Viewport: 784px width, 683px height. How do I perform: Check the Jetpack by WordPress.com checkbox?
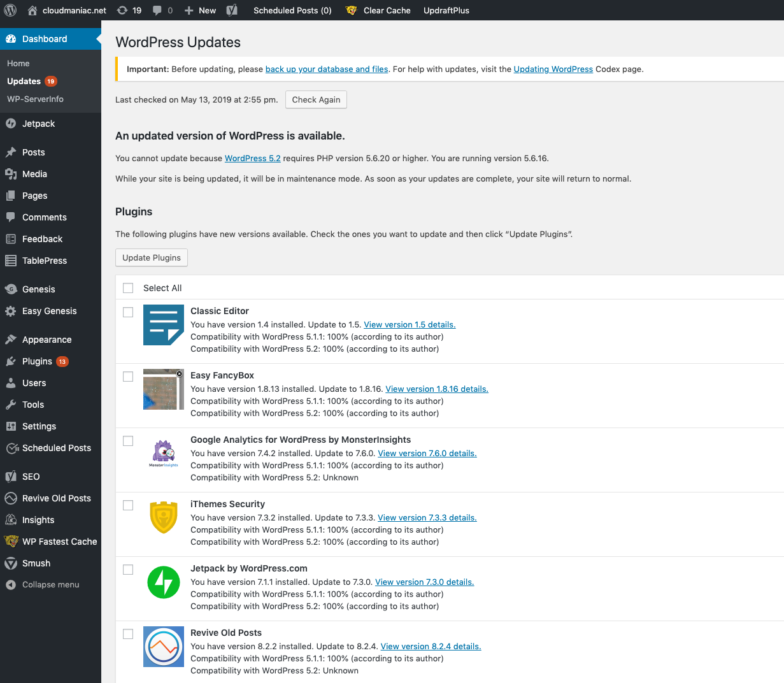point(128,570)
